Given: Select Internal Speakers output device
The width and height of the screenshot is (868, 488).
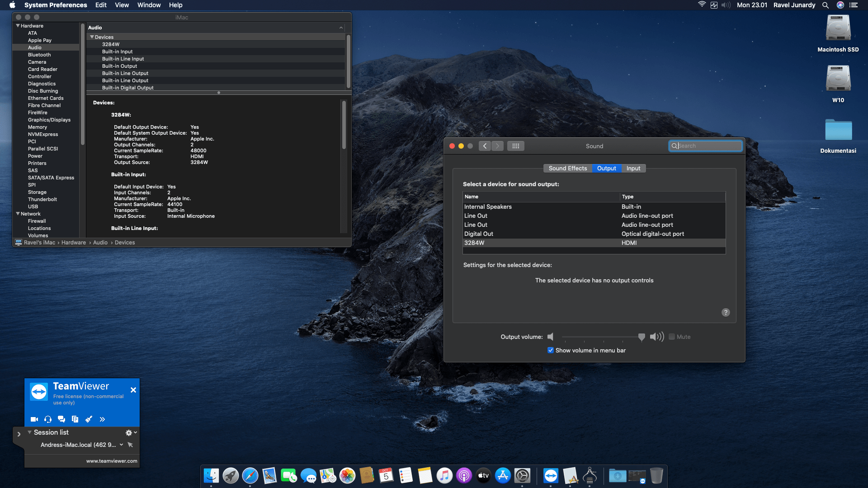Looking at the screenshot, I should point(594,207).
